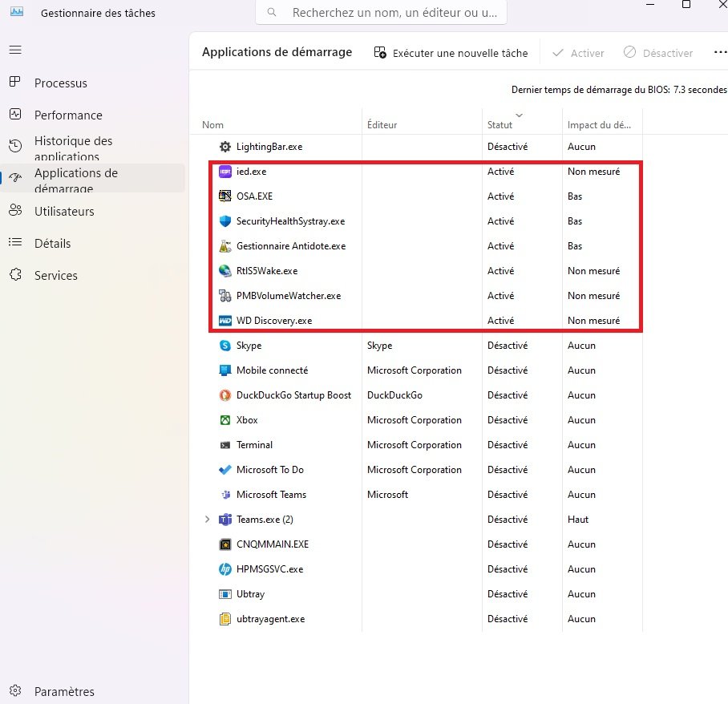Click the ied.exe purple icon

[225, 172]
